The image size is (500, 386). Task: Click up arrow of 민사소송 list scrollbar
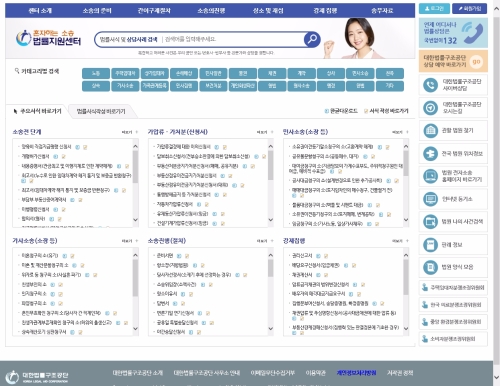coord(406,146)
